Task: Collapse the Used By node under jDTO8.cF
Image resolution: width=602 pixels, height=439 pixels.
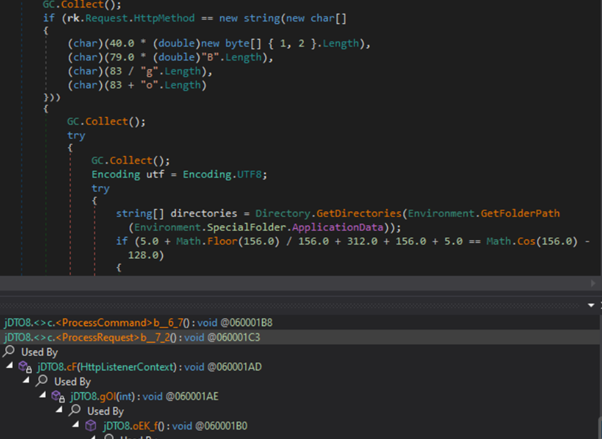Action: click(x=26, y=382)
